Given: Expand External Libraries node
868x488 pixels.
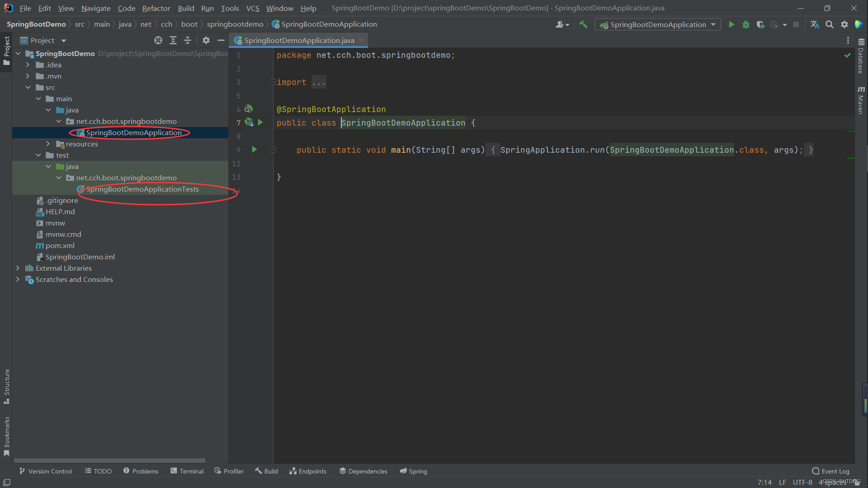Looking at the screenshot, I should click(x=18, y=268).
